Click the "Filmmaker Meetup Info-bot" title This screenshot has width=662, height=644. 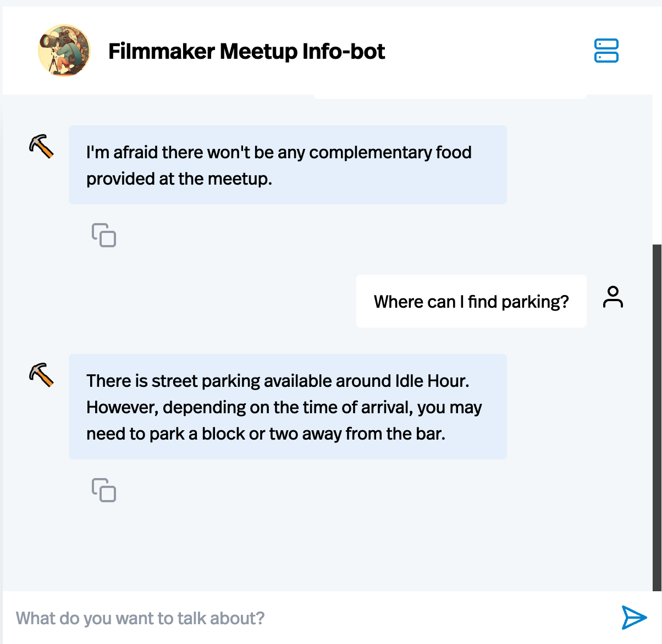tap(246, 51)
